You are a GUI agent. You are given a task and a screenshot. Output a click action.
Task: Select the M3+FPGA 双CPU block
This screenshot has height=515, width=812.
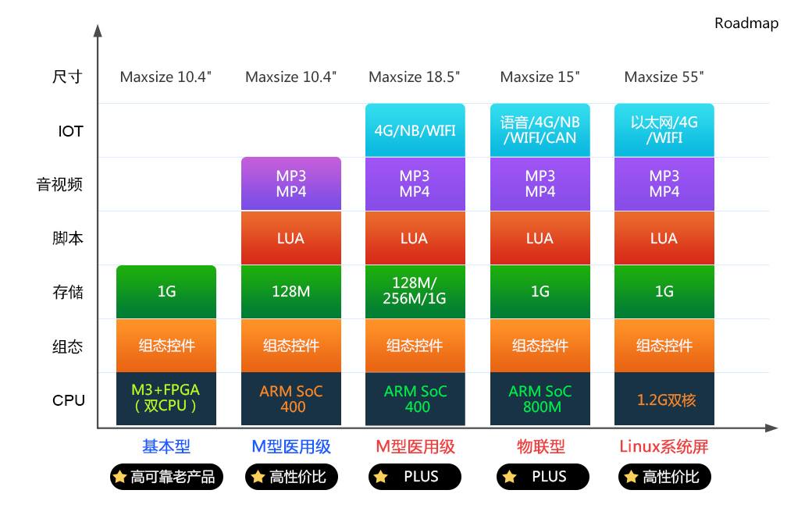point(166,399)
